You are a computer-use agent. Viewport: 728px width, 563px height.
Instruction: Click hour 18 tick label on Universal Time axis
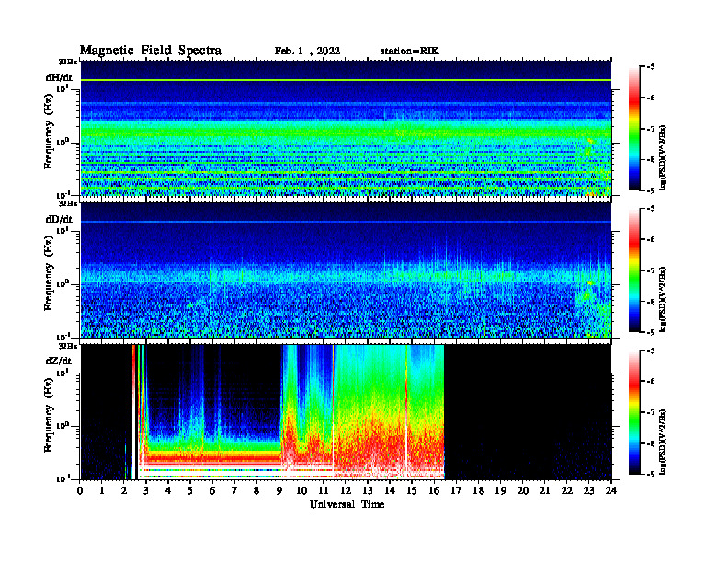pyautogui.click(x=478, y=490)
